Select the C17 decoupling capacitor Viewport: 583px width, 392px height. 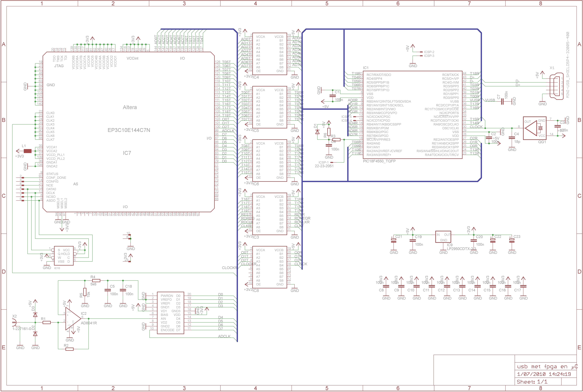click(x=523, y=286)
